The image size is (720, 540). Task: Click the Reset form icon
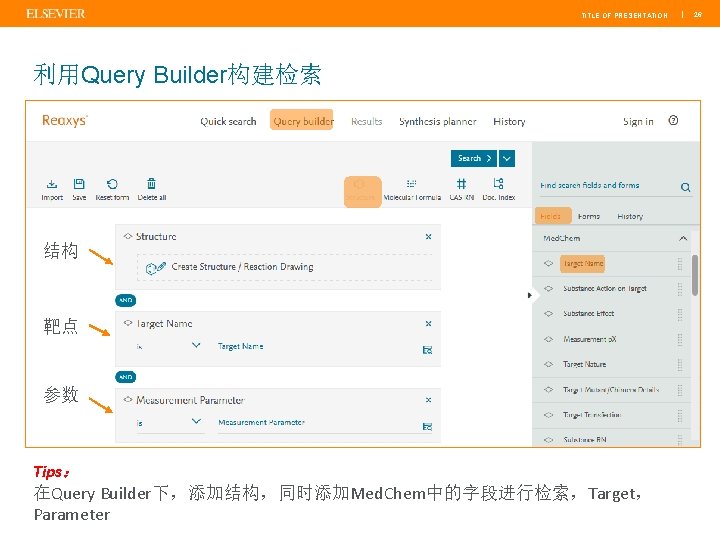112,184
